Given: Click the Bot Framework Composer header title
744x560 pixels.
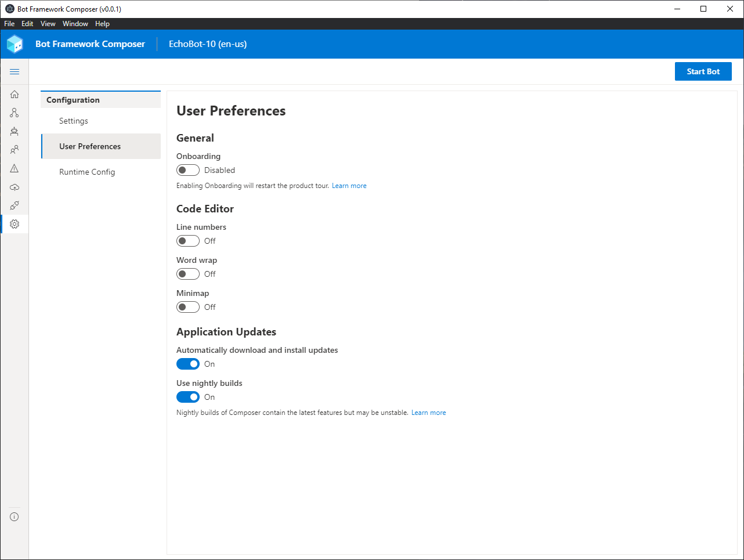Looking at the screenshot, I should click(90, 44).
